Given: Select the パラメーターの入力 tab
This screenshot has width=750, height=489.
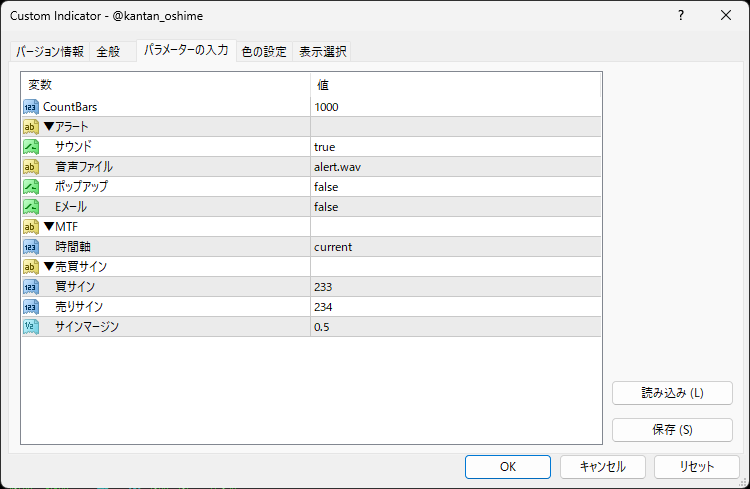Looking at the screenshot, I should (x=186, y=50).
